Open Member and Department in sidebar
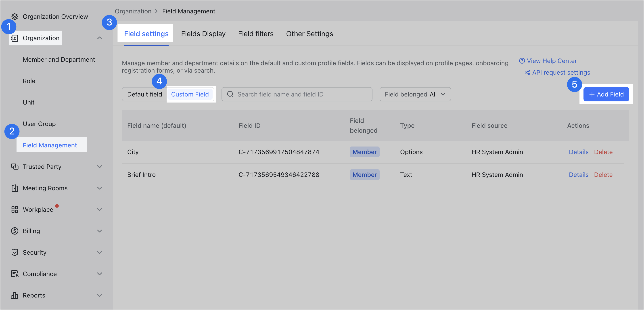The height and width of the screenshot is (310, 644). (x=59, y=59)
